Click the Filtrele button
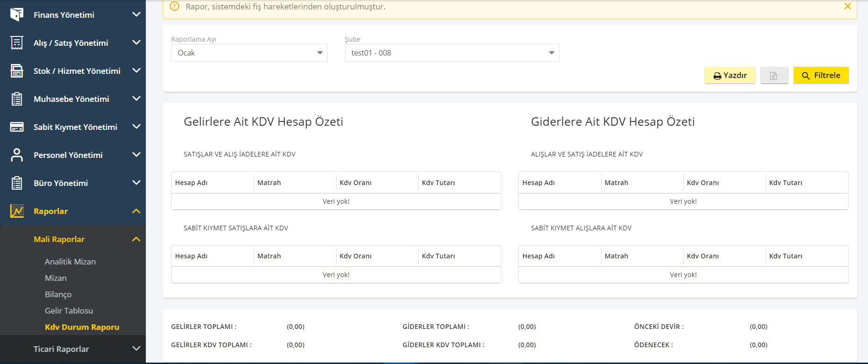Image resolution: width=868 pixels, height=364 pixels. tap(821, 75)
